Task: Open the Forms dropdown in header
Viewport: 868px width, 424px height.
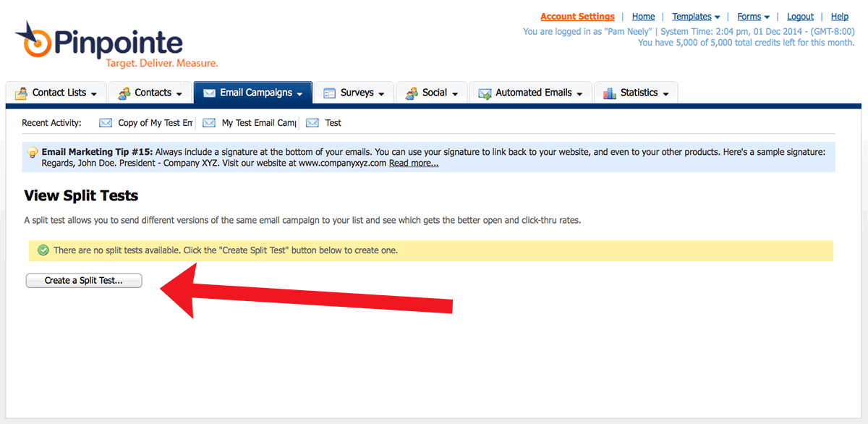Action: click(753, 17)
